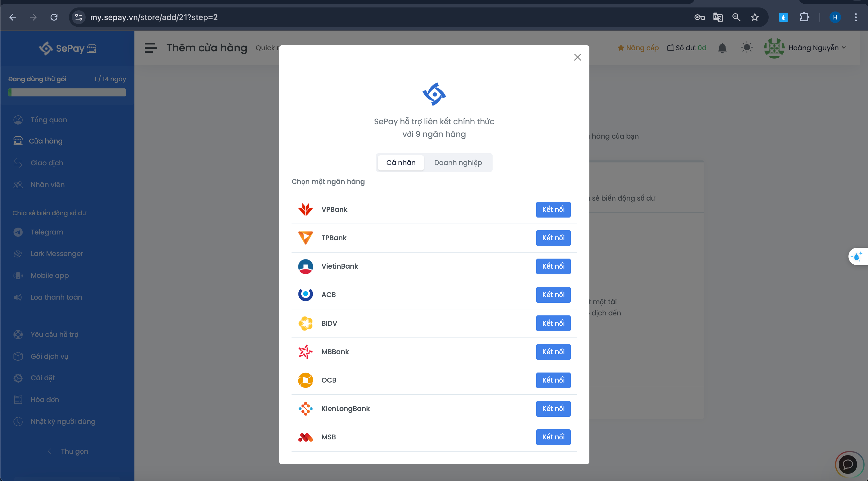
Task: Go back in browser
Action: point(13,17)
